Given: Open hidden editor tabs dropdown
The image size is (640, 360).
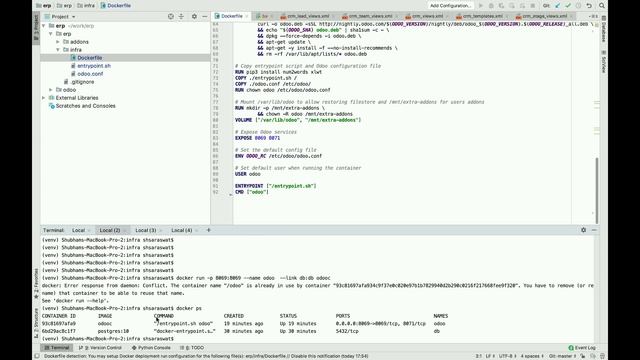Looking at the screenshot, I should pos(594,16).
